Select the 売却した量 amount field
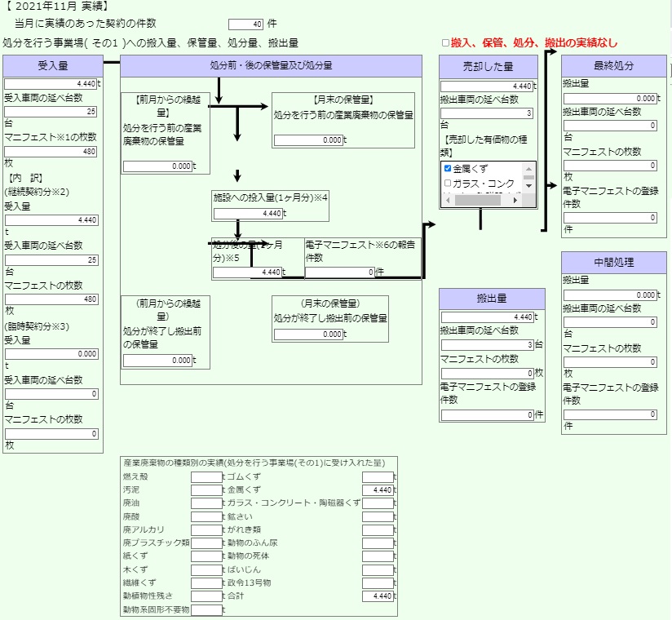 [x=487, y=86]
